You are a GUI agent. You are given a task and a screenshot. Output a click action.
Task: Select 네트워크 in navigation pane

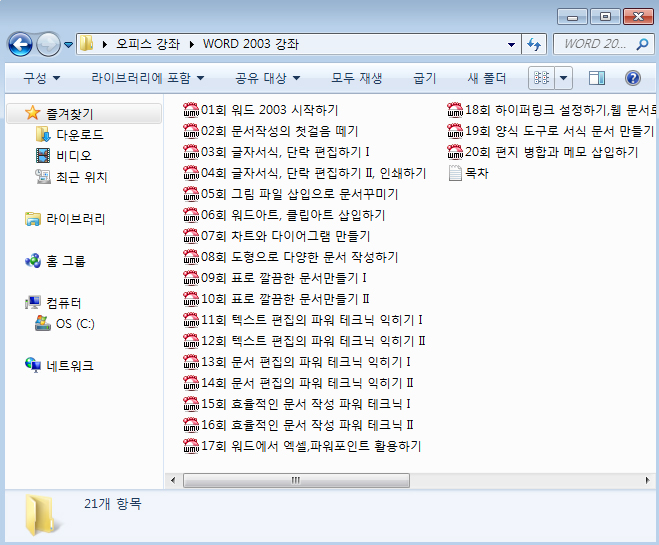tap(59, 365)
